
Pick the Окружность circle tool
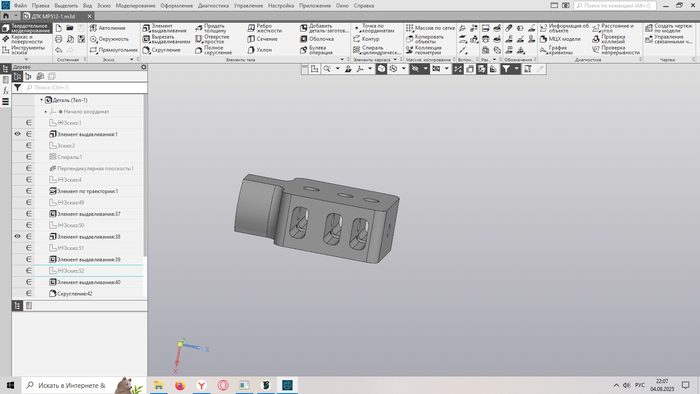click(x=109, y=39)
